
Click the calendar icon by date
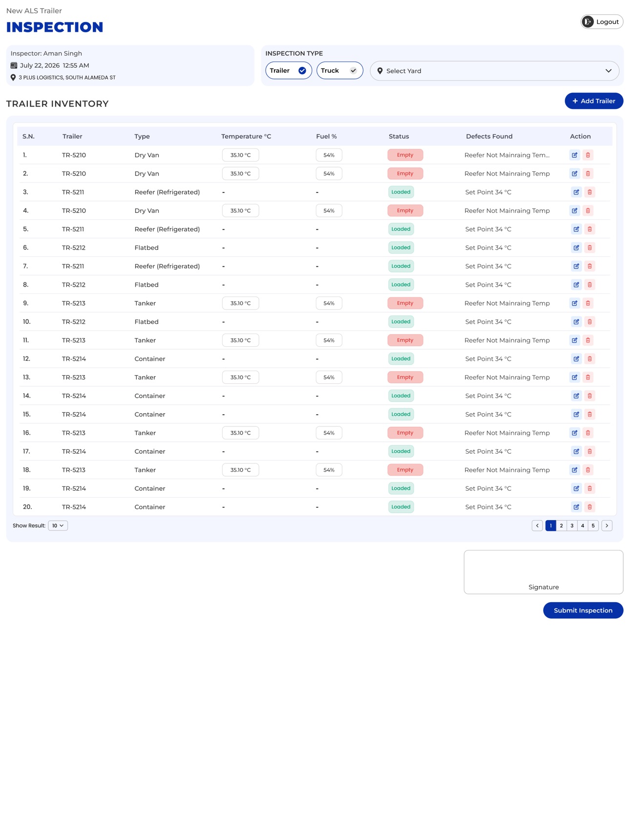14,65
